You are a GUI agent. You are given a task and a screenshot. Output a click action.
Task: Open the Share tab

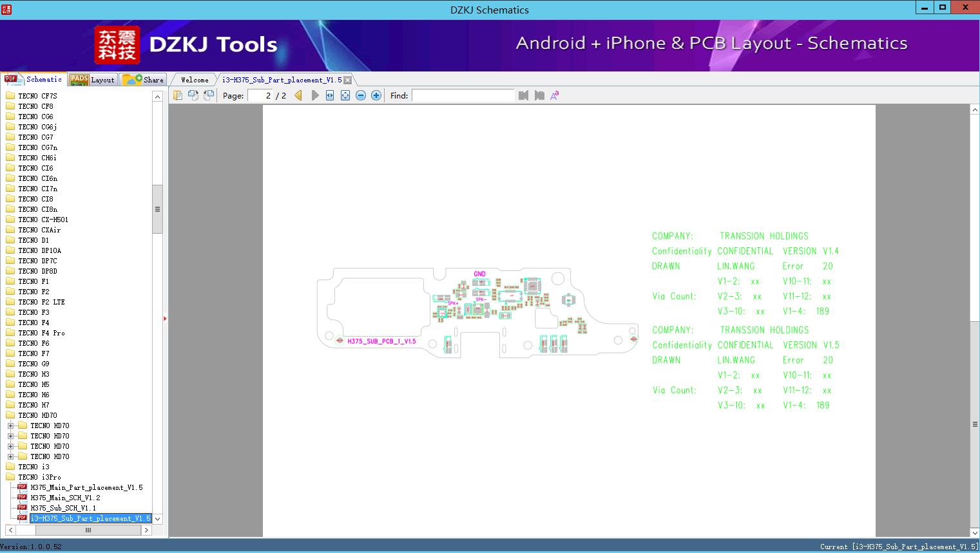tap(144, 79)
